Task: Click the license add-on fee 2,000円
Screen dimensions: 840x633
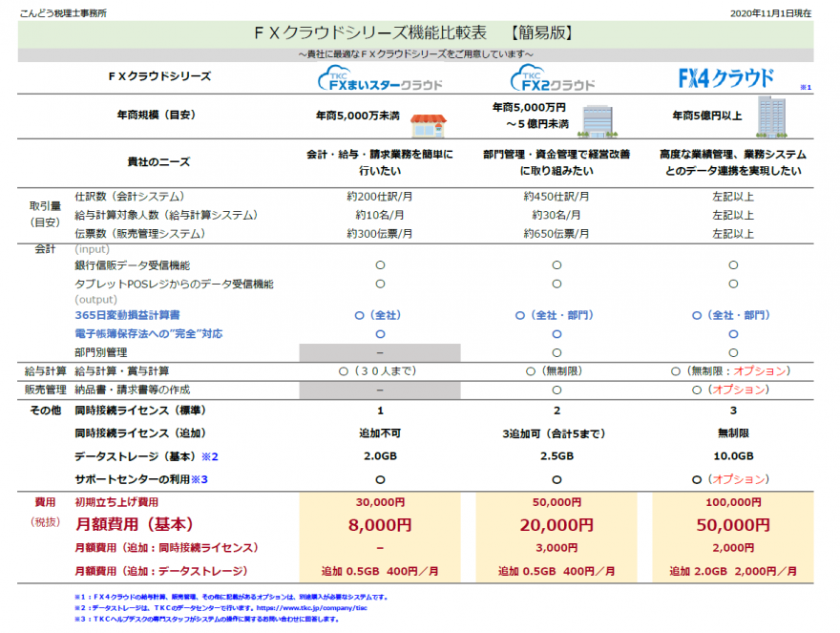Action: [733, 548]
